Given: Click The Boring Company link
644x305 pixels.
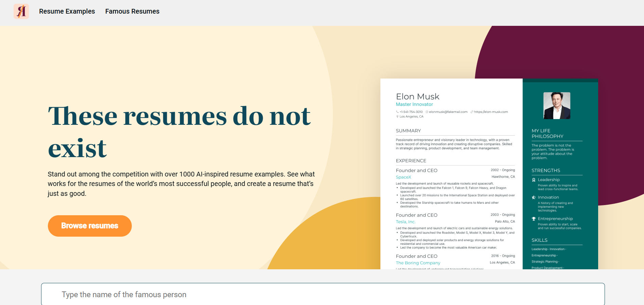Looking at the screenshot, I should tap(418, 263).
